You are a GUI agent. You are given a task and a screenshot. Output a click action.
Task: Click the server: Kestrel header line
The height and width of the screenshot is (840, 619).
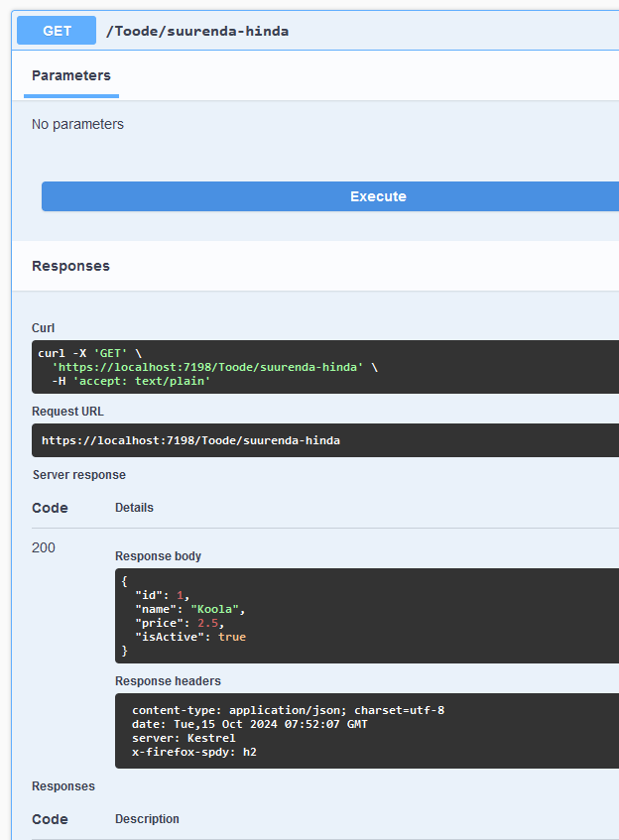point(184,738)
